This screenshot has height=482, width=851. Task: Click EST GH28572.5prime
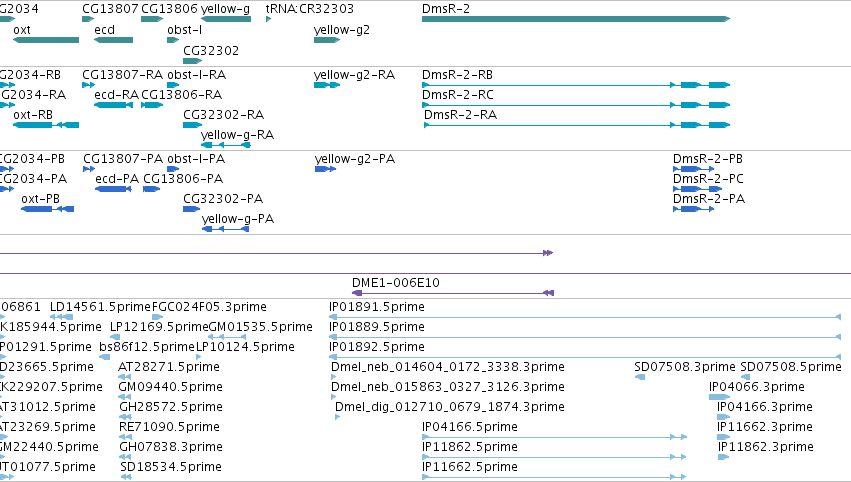[125, 417]
